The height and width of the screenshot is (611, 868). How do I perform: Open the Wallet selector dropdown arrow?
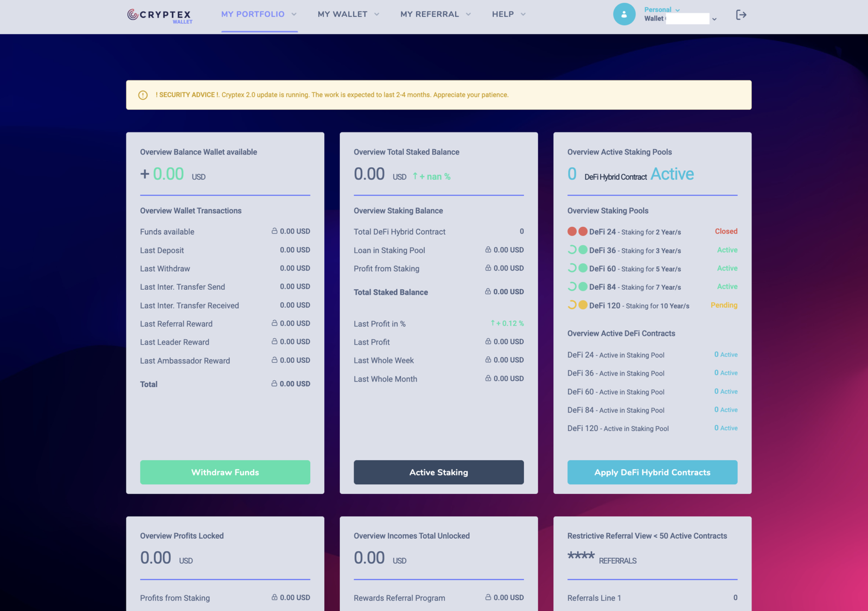tap(714, 19)
